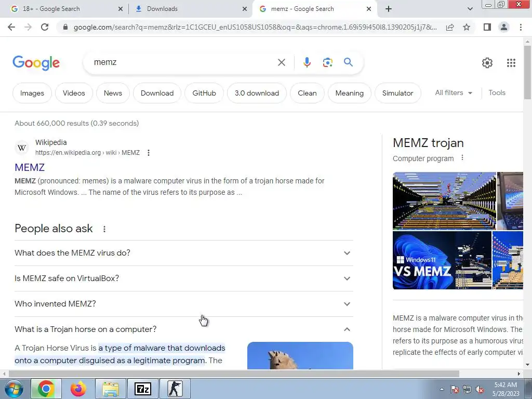Select the "memz - Google Search" tab
The height and width of the screenshot is (399, 532).
[314, 9]
